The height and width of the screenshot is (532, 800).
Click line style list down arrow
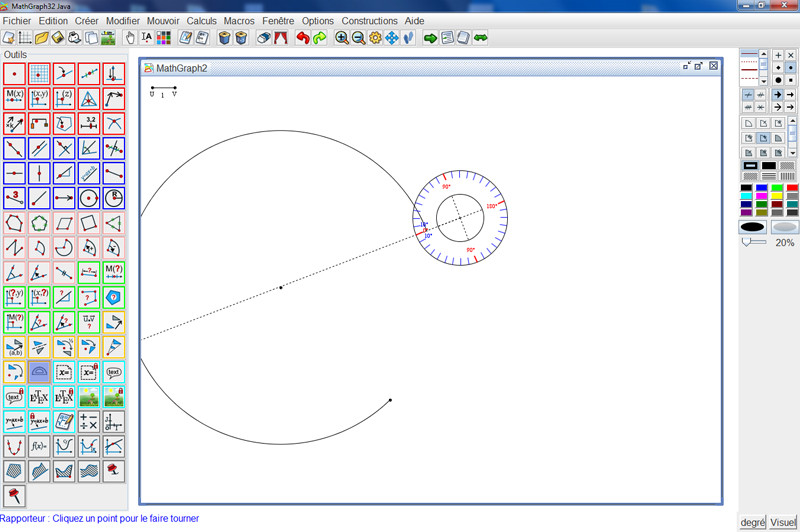(764, 81)
